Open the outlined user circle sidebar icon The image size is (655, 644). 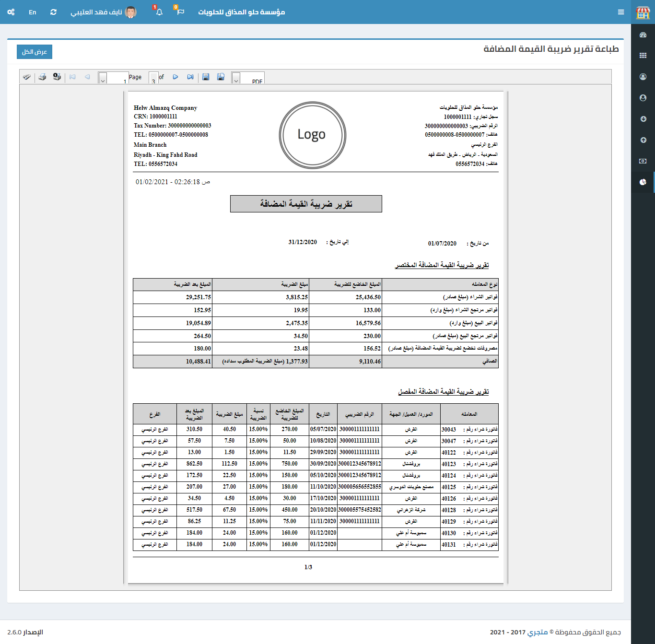pos(643,77)
